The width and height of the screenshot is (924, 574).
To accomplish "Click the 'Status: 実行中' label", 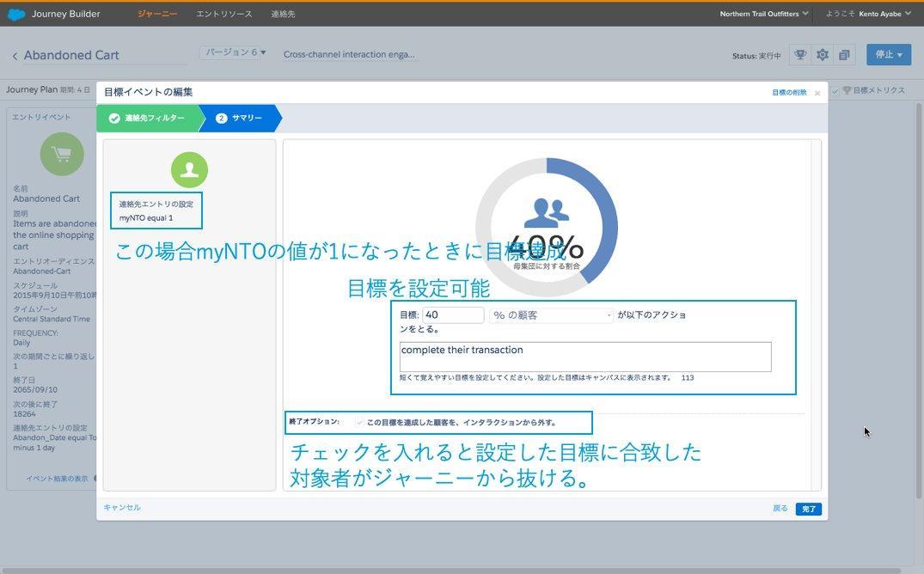I will (756, 56).
